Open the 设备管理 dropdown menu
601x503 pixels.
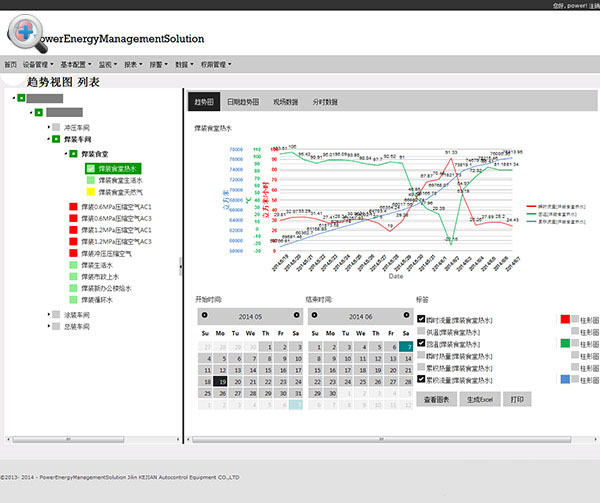[38, 64]
